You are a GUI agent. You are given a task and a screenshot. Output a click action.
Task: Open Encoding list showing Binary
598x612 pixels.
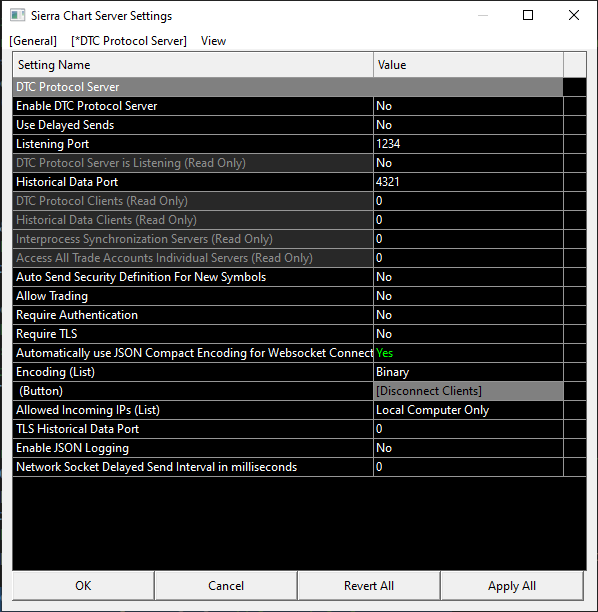click(468, 372)
